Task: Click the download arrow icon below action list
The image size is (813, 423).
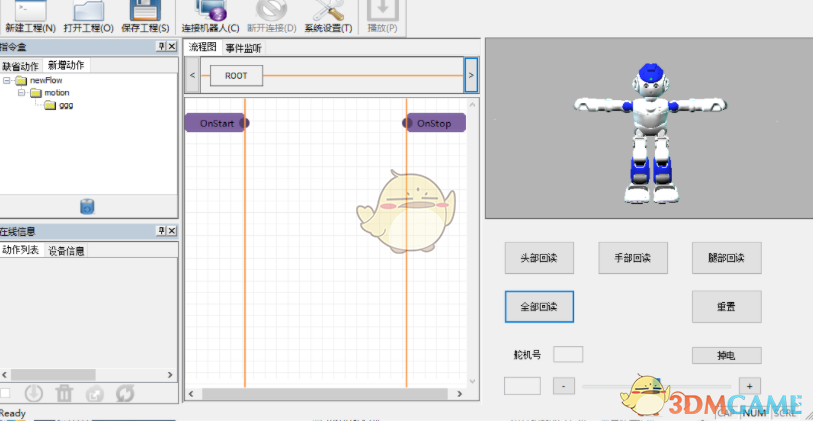Action: [x=34, y=393]
